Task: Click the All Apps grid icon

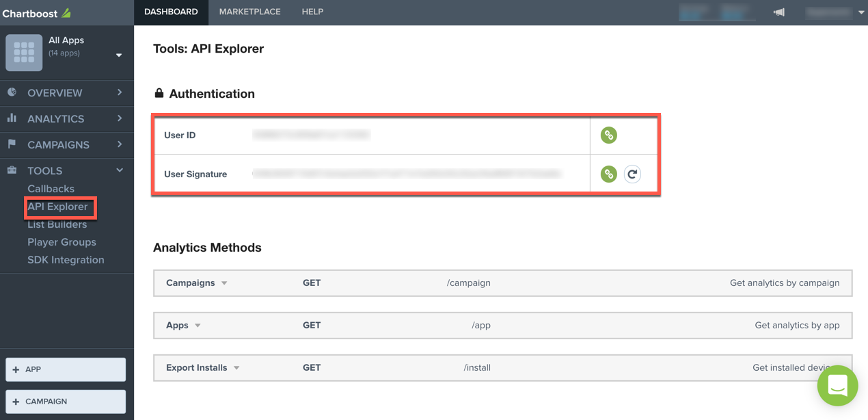Action: [24, 53]
